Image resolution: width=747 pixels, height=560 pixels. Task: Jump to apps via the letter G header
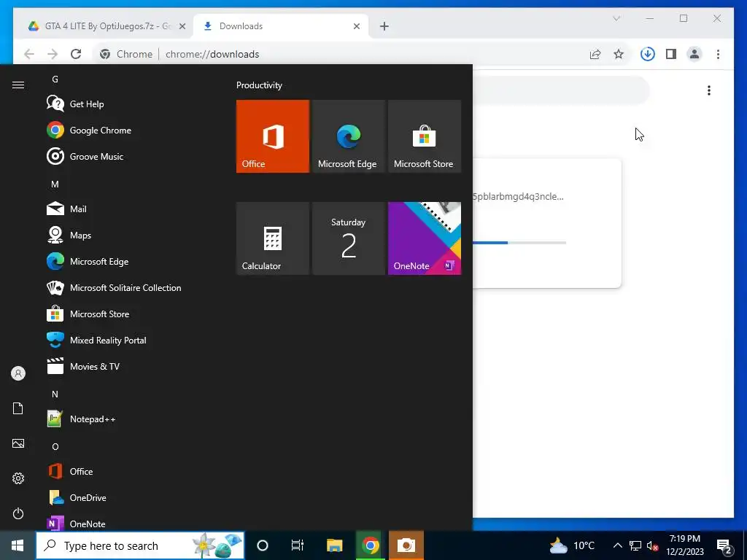(x=55, y=79)
